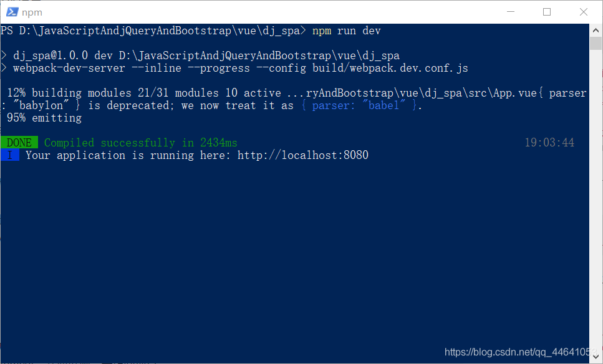Click the PowerShell icon in title bar
The width and height of the screenshot is (603, 364).
click(12, 12)
